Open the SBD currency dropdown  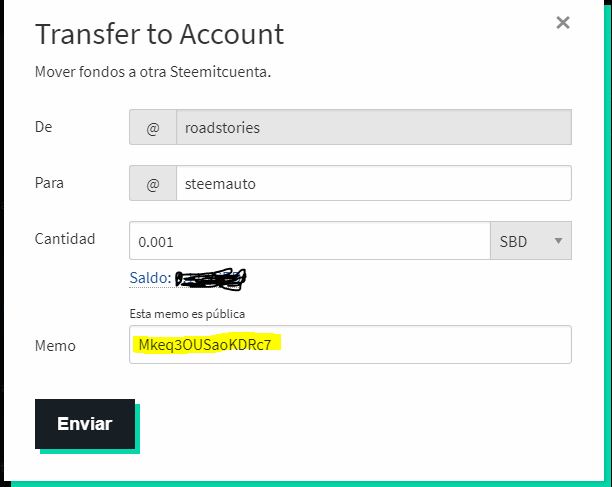click(531, 241)
